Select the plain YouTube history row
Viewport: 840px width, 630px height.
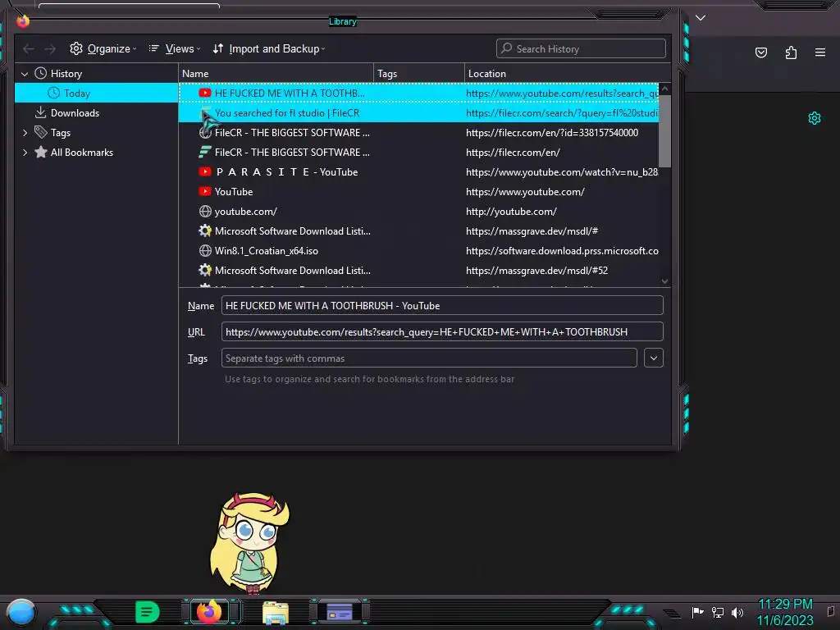pos(418,192)
